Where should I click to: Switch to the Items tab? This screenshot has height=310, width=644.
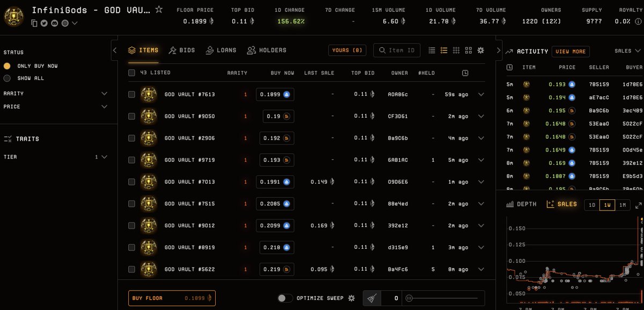click(x=143, y=50)
